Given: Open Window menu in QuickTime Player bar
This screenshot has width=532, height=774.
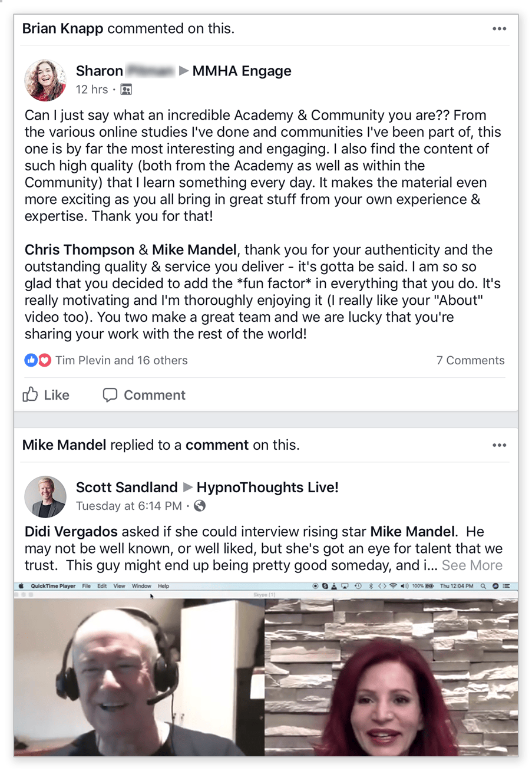Looking at the screenshot, I should click(x=141, y=587).
